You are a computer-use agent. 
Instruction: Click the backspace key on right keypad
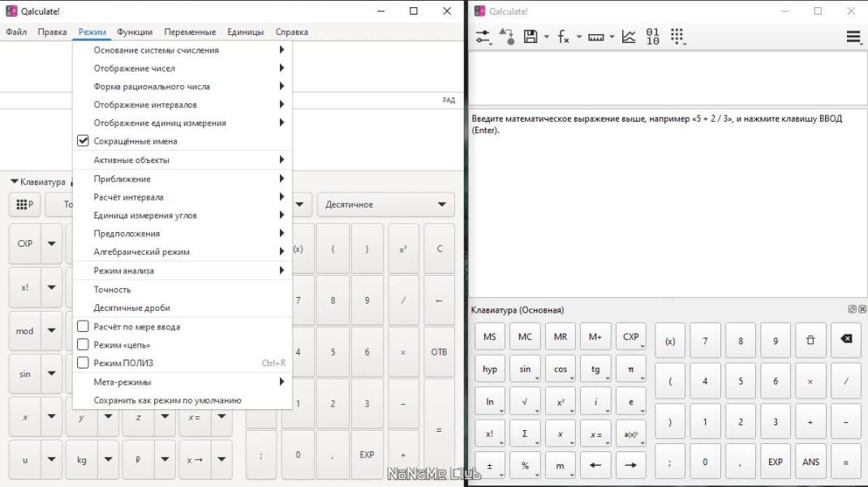click(x=846, y=339)
